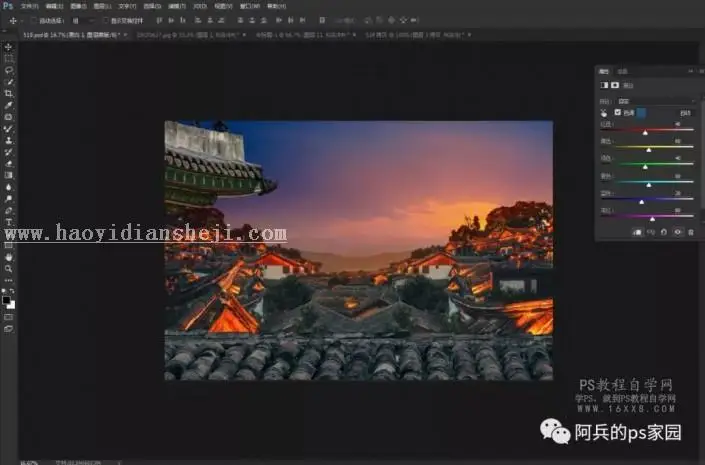Click the Align Left Edges icon
Image resolution: width=705 pixels, height=465 pixels.
coord(198,20)
